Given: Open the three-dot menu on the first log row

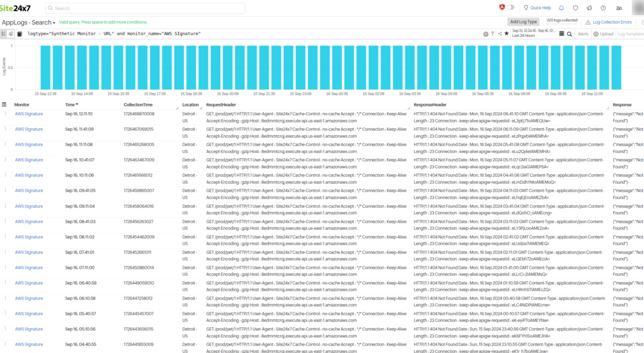Looking at the screenshot, I should (x=5, y=114).
